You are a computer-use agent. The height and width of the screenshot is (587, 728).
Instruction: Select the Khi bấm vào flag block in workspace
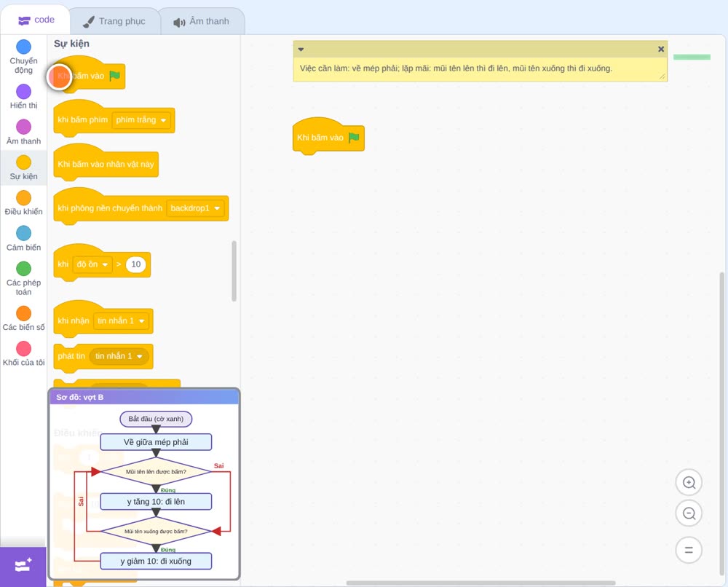coord(328,136)
